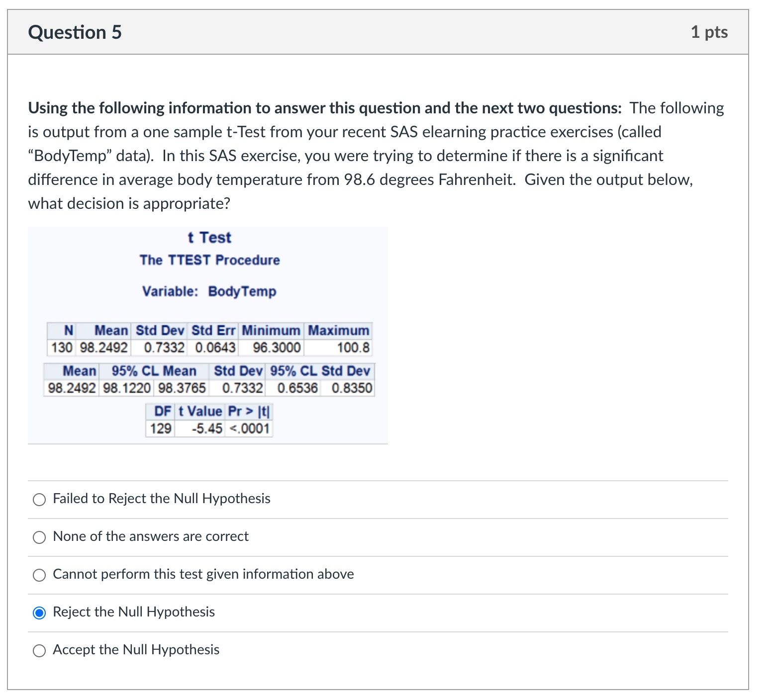Select "None of the answers are correct"
The width and height of the screenshot is (774, 700).
39,537
